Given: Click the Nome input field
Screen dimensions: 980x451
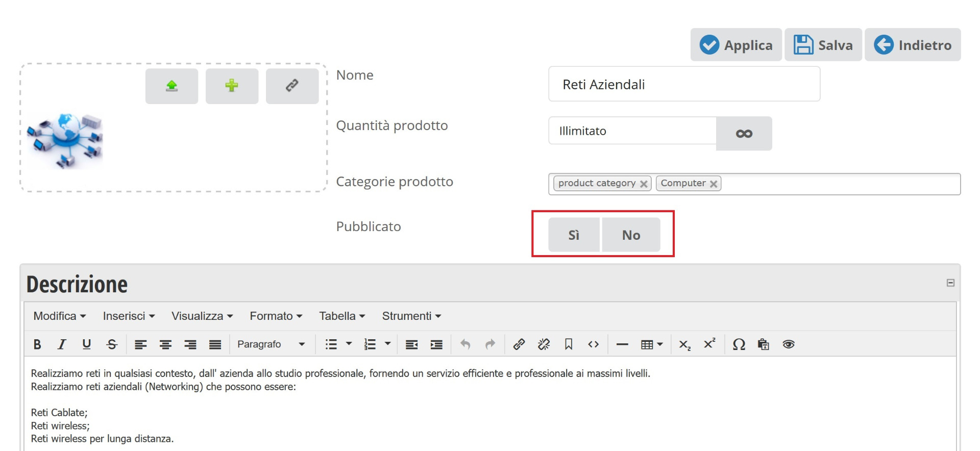Looking at the screenshot, I should (684, 84).
